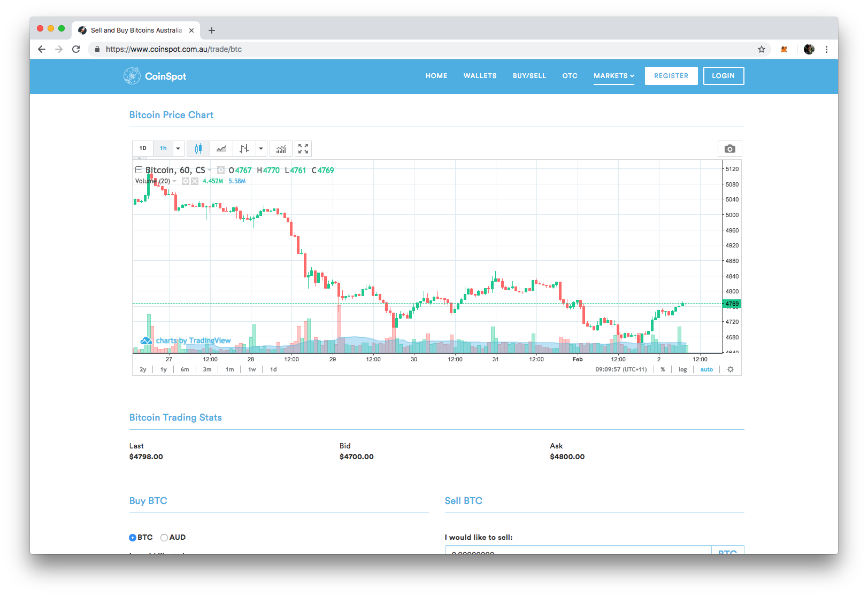Click the chart timezone clock (UTC+11)

(x=621, y=369)
